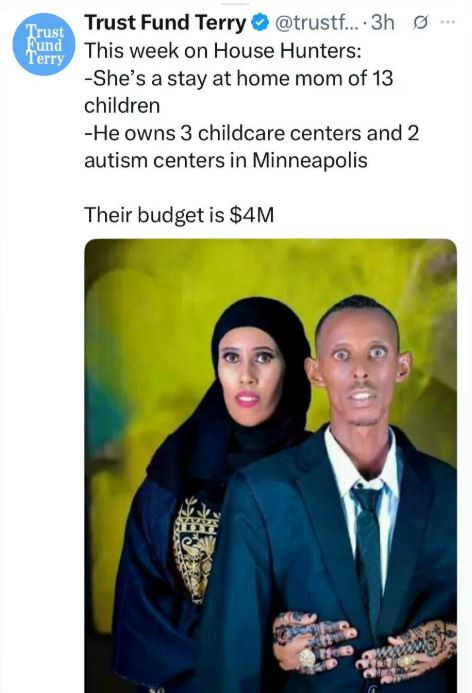Viewport: 472px width, 693px height.
Task: Click the @trustf... username handle
Action: [x=316, y=23]
